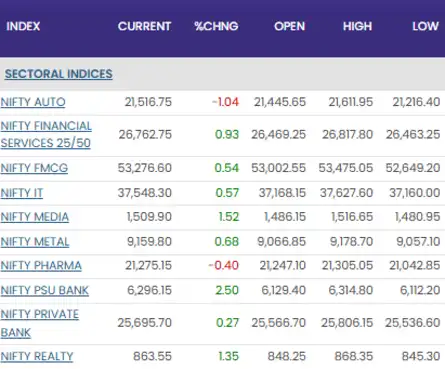Image resolution: width=445 pixels, height=369 pixels.
Task: Click NIFTY AUTO current value 21,516.75
Action: pyautogui.click(x=148, y=102)
